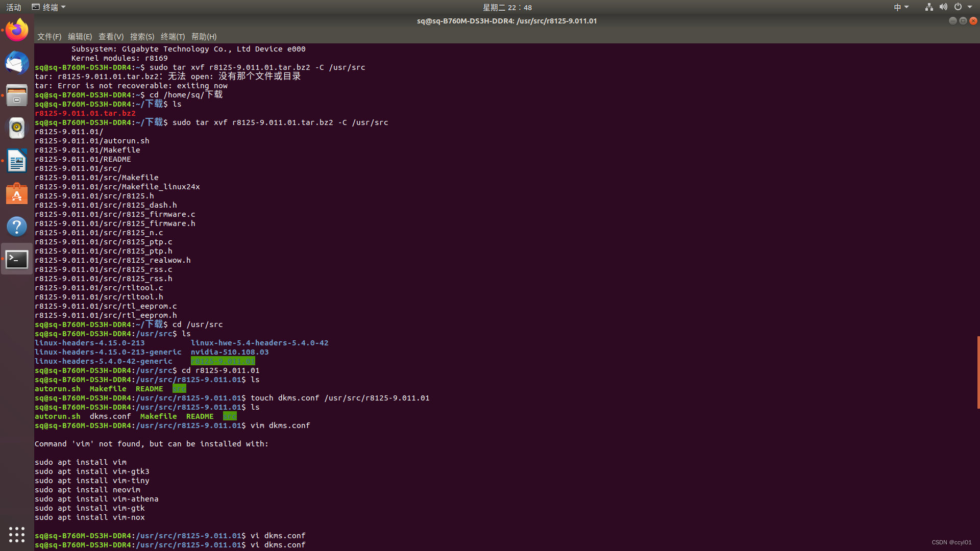Image resolution: width=980 pixels, height=551 pixels.
Task: Open Firefox from the dock
Action: 17,30
